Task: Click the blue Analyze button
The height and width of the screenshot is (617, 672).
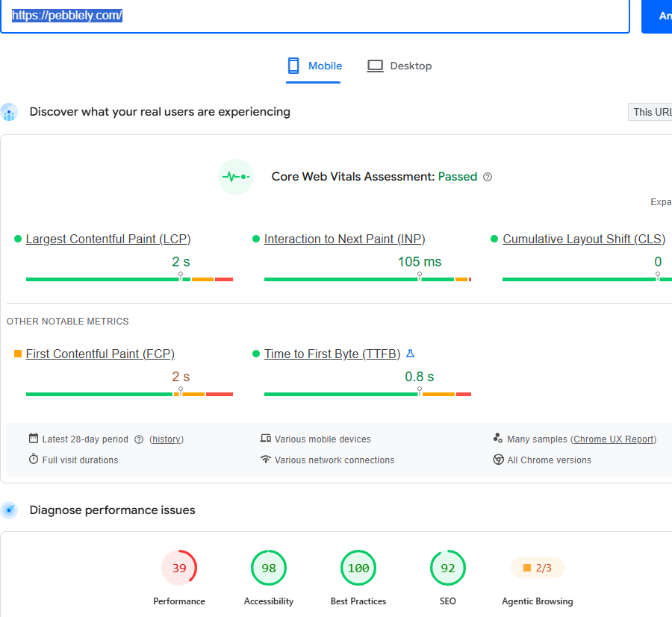Action: click(x=656, y=16)
